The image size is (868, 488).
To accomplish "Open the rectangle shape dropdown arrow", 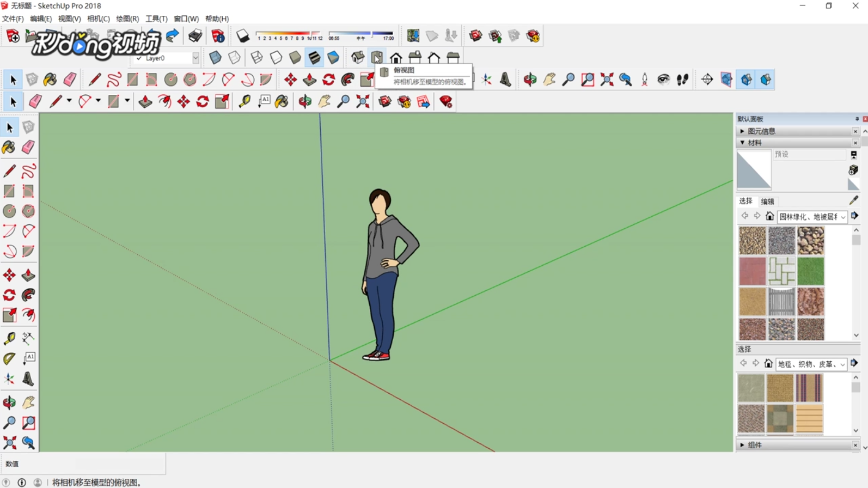I will 127,101.
